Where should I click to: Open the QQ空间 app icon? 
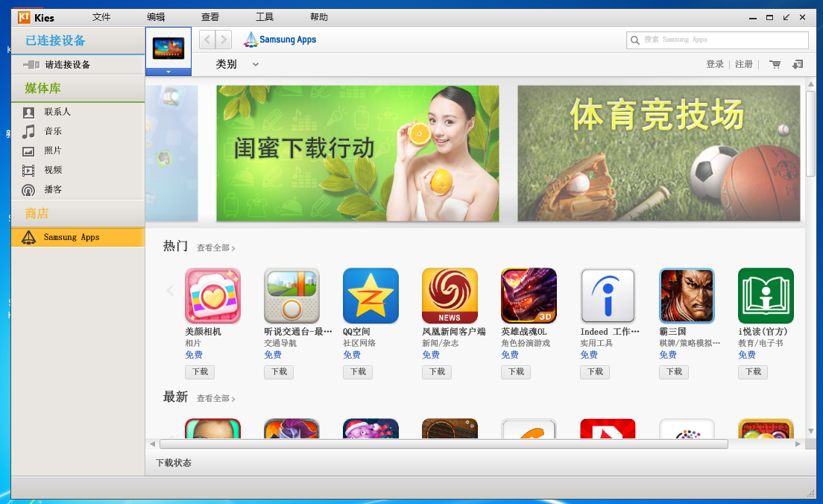click(x=370, y=295)
